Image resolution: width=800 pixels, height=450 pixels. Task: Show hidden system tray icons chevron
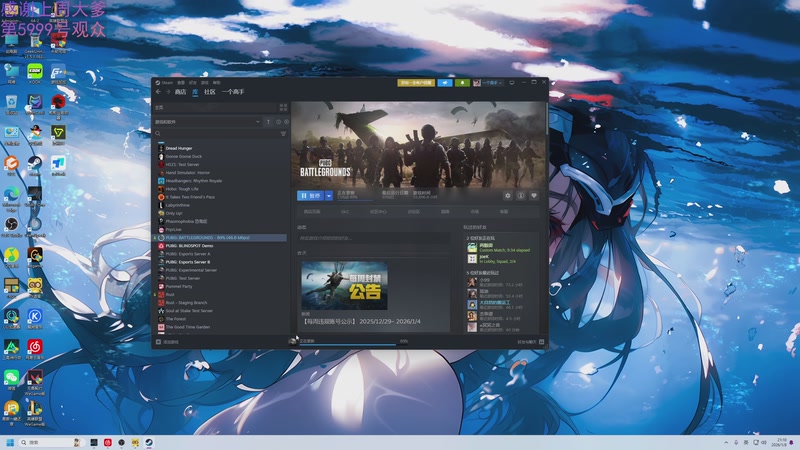[x=726, y=442]
